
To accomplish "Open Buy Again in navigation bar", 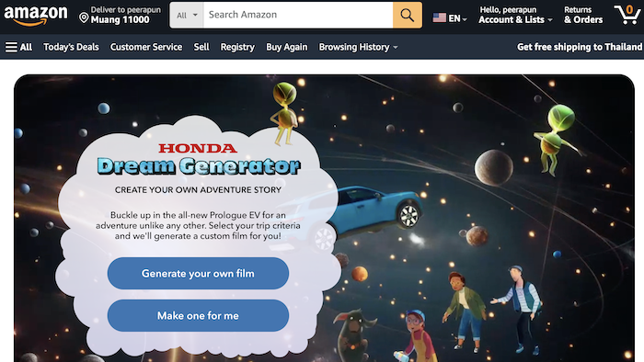I will tap(287, 47).
